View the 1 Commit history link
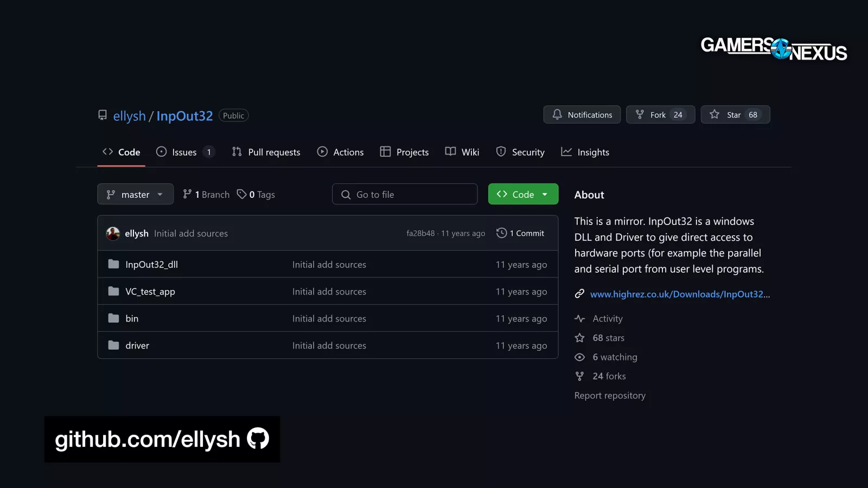 click(520, 233)
